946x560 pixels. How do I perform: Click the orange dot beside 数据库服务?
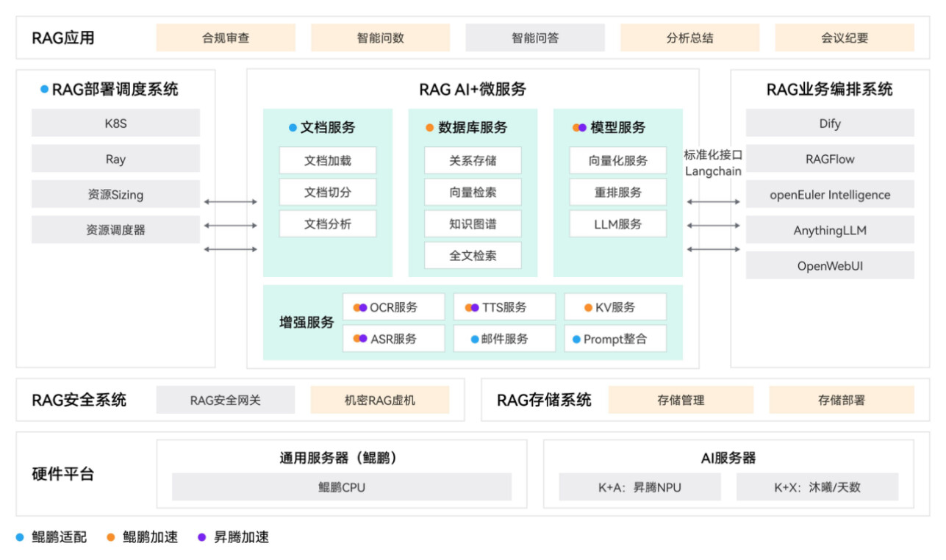click(429, 128)
